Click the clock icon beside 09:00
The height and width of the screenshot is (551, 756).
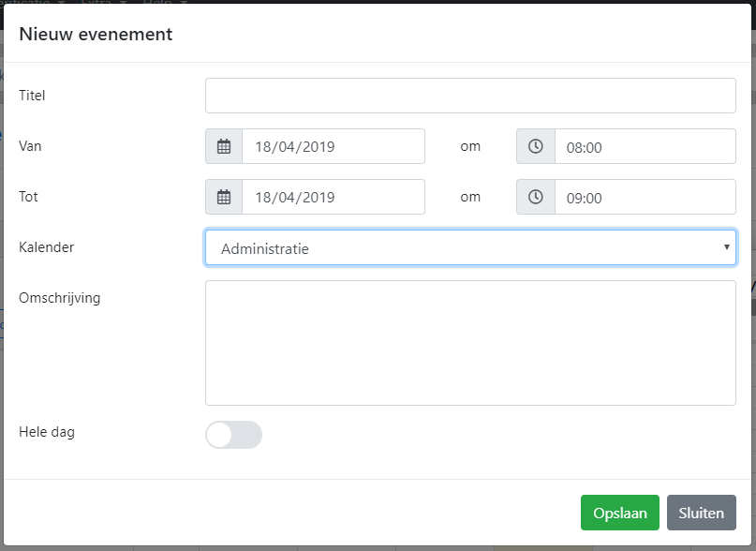pyautogui.click(x=536, y=197)
